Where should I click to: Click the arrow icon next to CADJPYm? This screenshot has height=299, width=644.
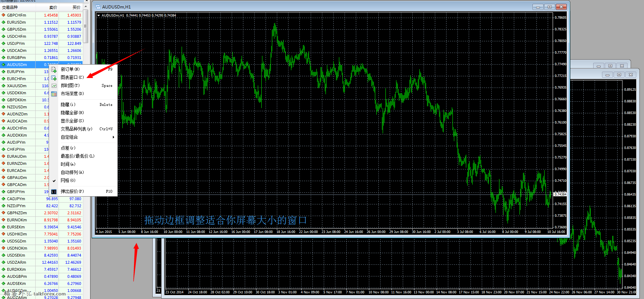pyautogui.click(x=3, y=199)
